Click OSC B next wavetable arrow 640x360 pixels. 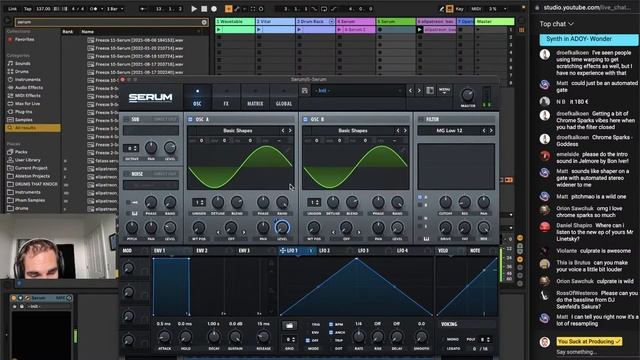[x=405, y=131]
